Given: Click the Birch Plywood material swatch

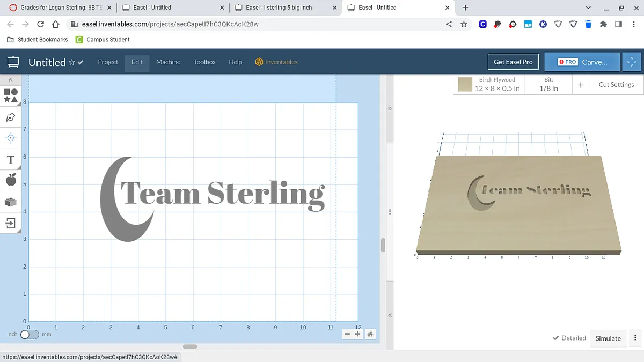Looking at the screenshot, I should [465, 85].
